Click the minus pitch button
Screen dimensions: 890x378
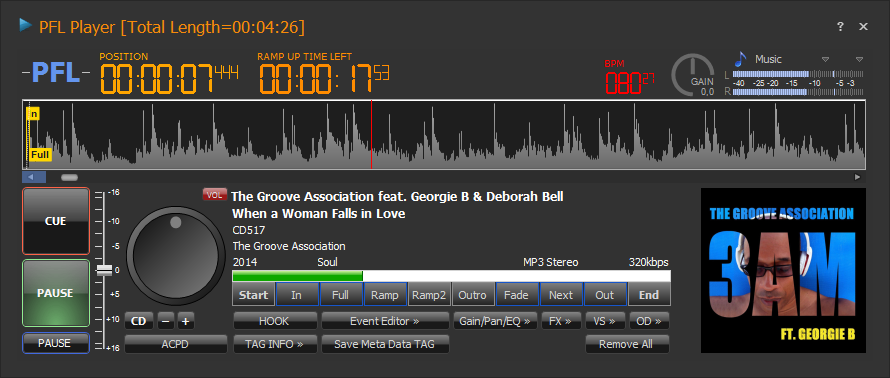pyautogui.click(x=165, y=321)
